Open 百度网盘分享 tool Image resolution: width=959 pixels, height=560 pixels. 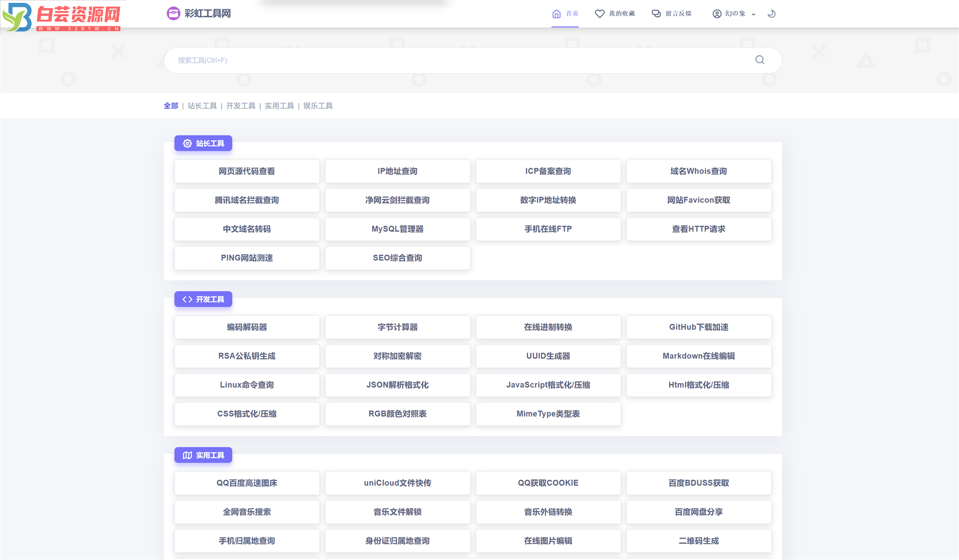tap(699, 512)
